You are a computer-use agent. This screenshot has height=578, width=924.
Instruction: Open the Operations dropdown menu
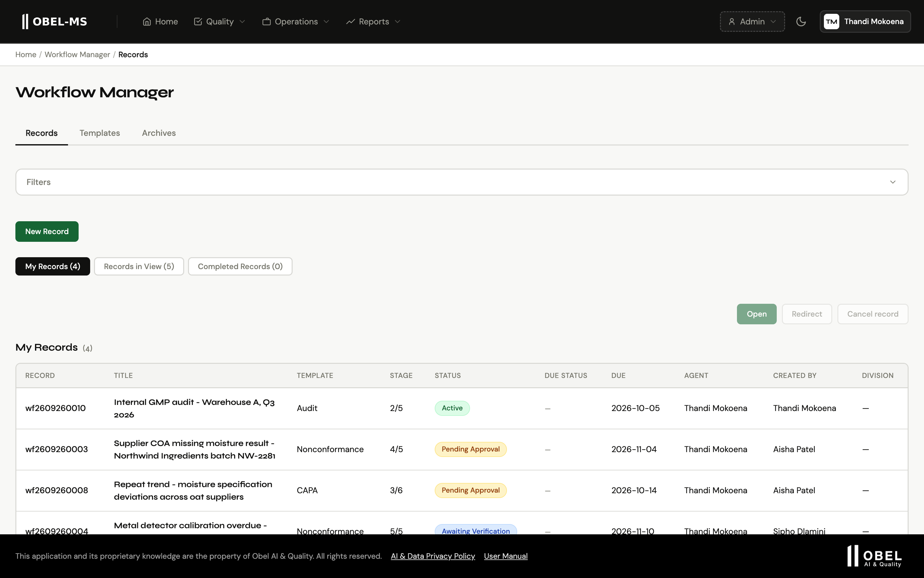pos(296,22)
